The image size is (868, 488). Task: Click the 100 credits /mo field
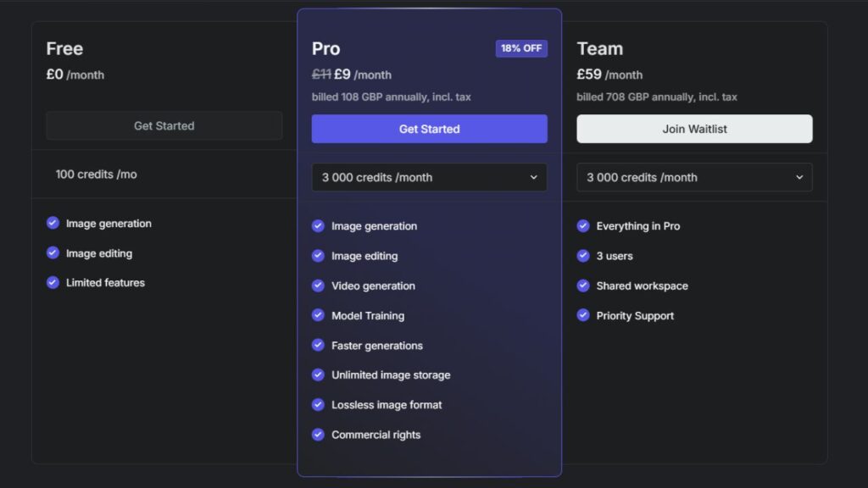click(164, 175)
